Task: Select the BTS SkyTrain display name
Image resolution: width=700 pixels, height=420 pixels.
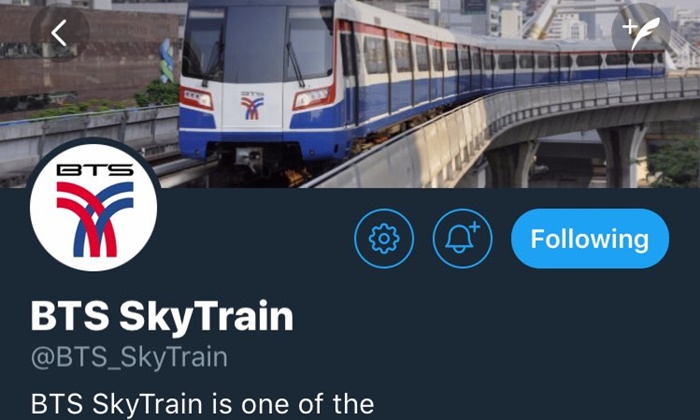Action: pos(162,316)
